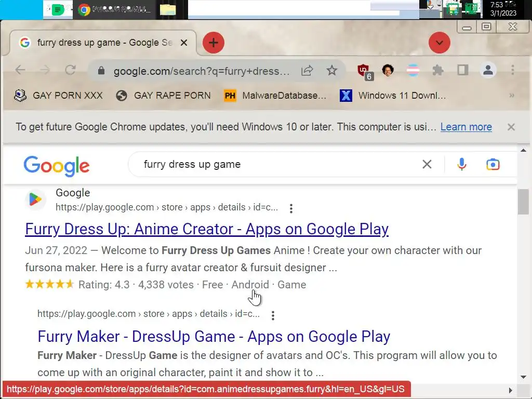Expand the bookmarks overflow chevron
This screenshot has height=399, width=532.
click(512, 96)
